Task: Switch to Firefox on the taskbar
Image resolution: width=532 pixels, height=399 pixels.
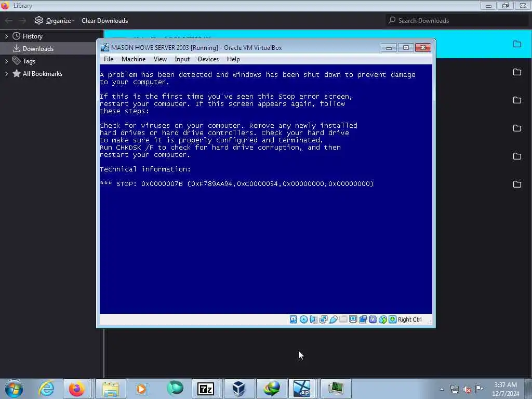Action: click(77, 389)
